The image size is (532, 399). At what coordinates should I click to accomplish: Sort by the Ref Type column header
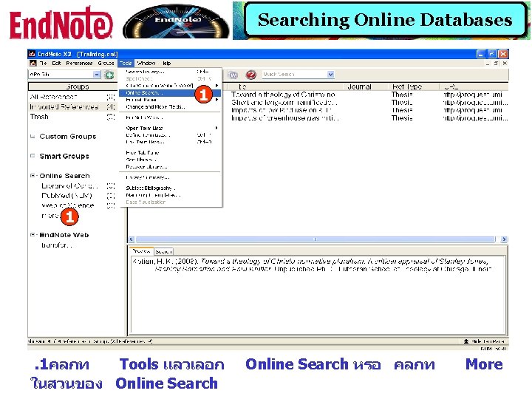(x=407, y=87)
